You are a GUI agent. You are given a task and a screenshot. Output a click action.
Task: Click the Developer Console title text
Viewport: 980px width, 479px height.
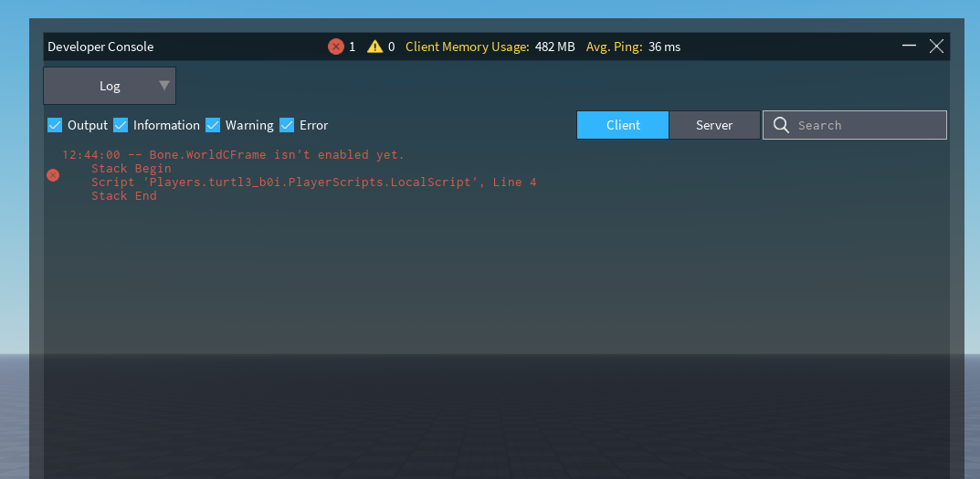click(x=100, y=47)
